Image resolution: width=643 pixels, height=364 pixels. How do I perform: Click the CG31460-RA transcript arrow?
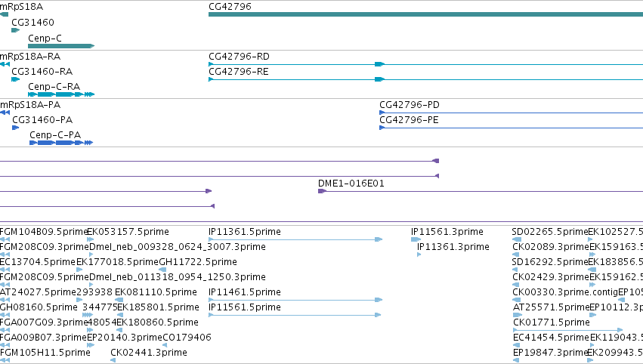(16, 79)
